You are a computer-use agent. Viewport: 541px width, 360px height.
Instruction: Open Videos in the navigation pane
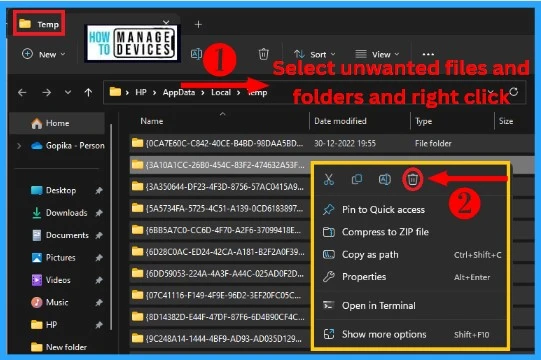point(58,280)
